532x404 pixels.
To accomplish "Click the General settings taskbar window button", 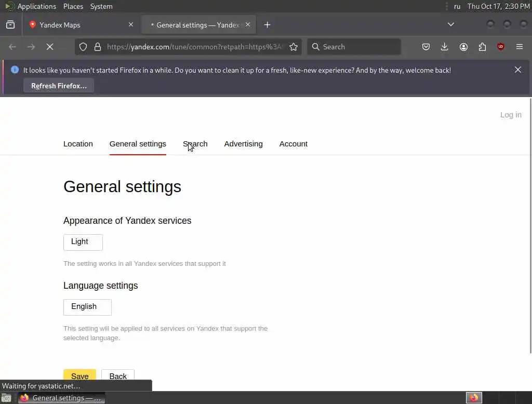I will [x=61, y=398].
